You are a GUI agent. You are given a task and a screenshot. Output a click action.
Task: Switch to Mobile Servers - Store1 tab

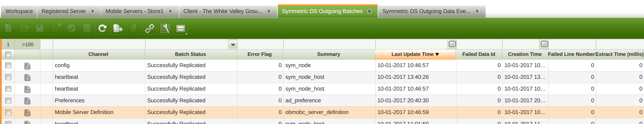tap(134, 11)
